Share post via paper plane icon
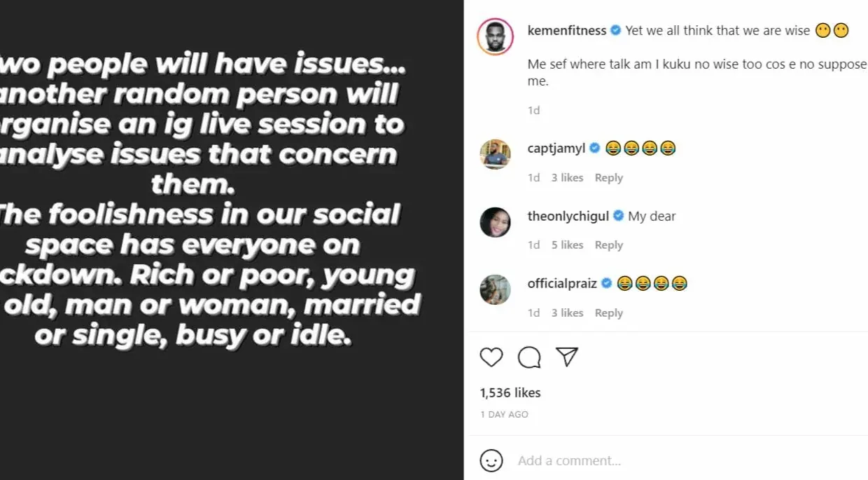This screenshot has height=480, width=868. click(566, 357)
